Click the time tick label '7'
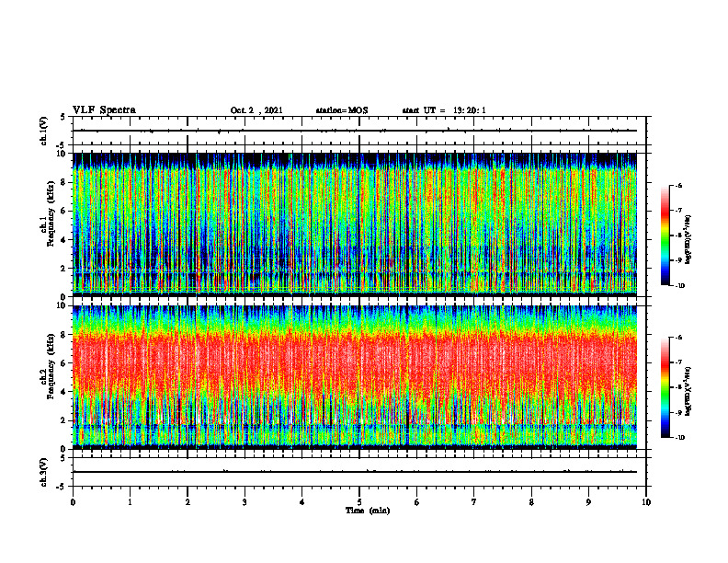 pyautogui.click(x=474, y=502)
